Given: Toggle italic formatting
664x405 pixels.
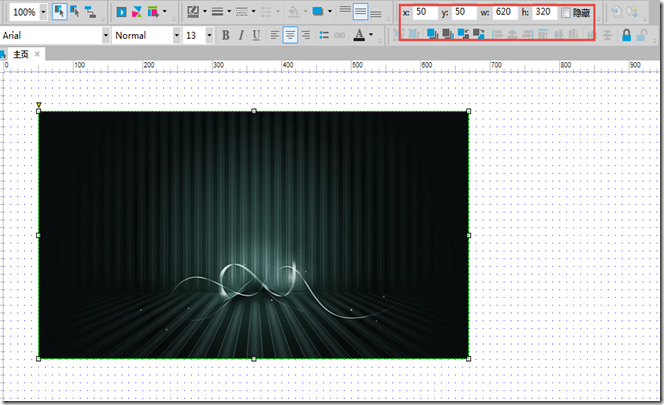Looking at the screenshot, I should point(241,35).
